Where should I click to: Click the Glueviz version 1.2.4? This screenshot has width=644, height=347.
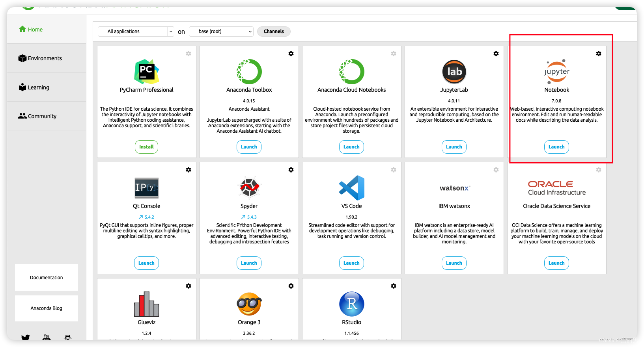coord(147,333)
